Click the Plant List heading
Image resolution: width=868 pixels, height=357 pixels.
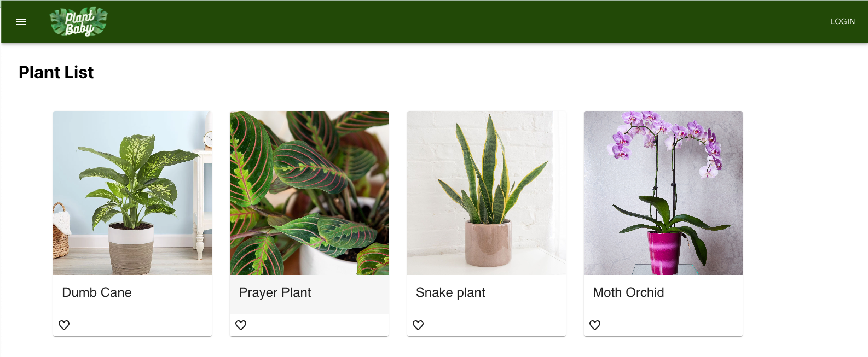[x=56, y=72]
